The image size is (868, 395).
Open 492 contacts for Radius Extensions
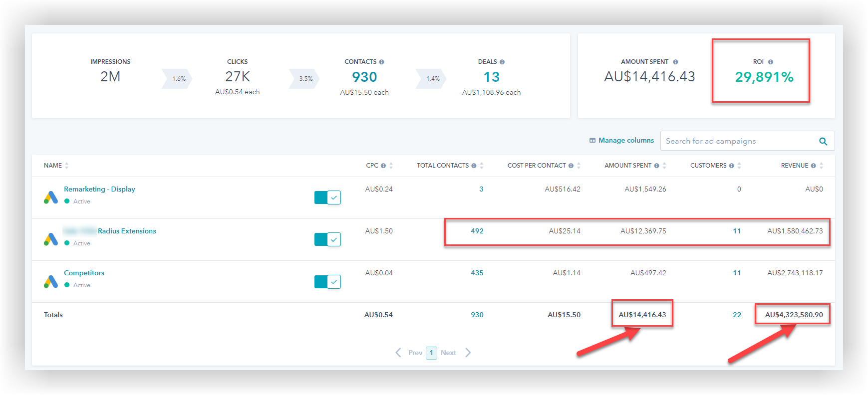pos(477,231)
